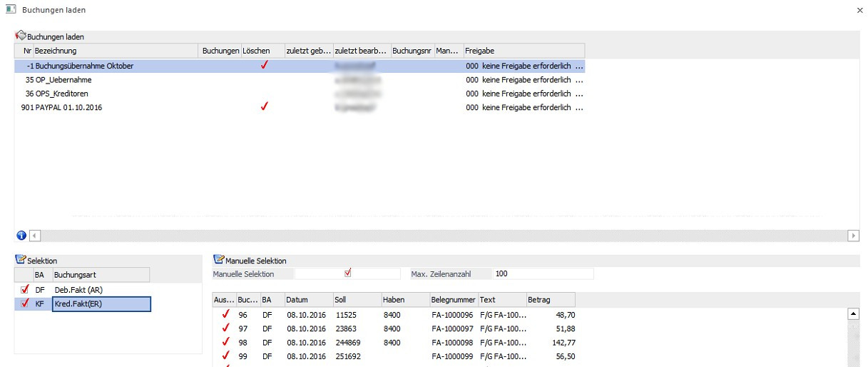Open Freigabe options for OP_Uebernahme row
This screenshot has width=868, height=367.
[579, 80]
